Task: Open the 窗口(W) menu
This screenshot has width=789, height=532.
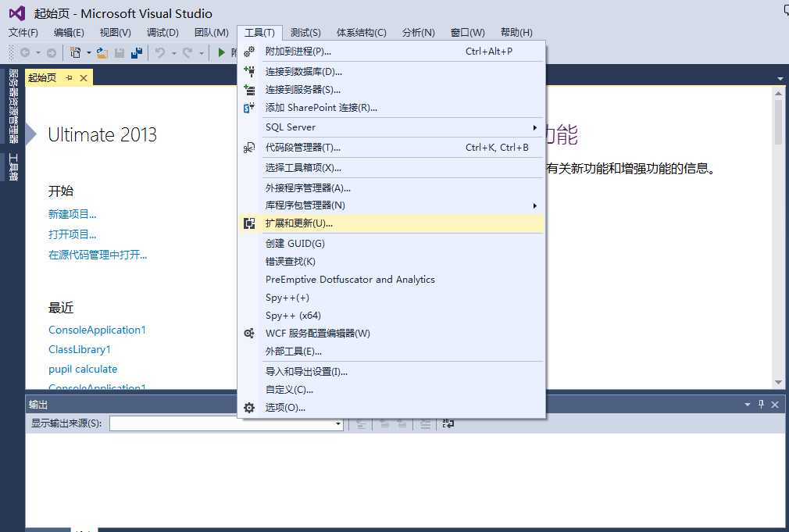Action: [467, 33]
